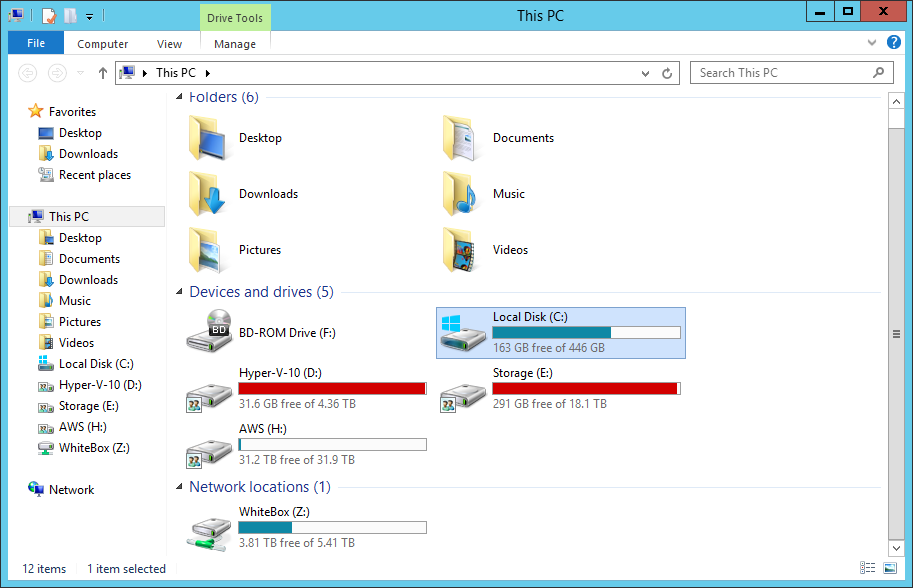913x588 pixels.
Task: Click the Forward navigation arrow
Action: click(56, 73)
